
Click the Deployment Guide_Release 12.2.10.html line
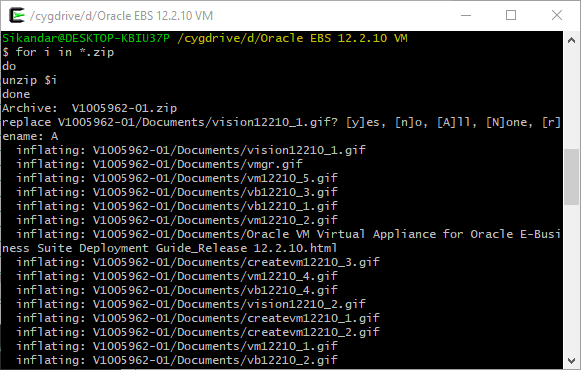tap(170, 248)
